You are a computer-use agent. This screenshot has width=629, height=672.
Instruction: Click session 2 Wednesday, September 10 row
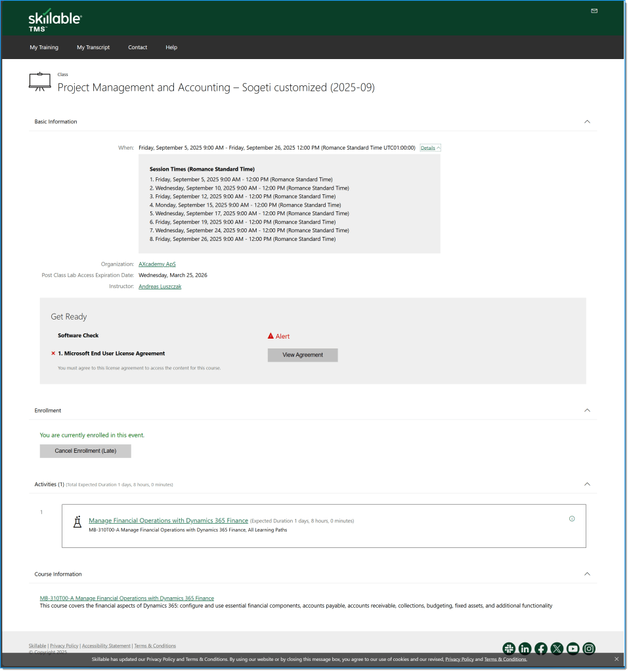tap(249, 188)
